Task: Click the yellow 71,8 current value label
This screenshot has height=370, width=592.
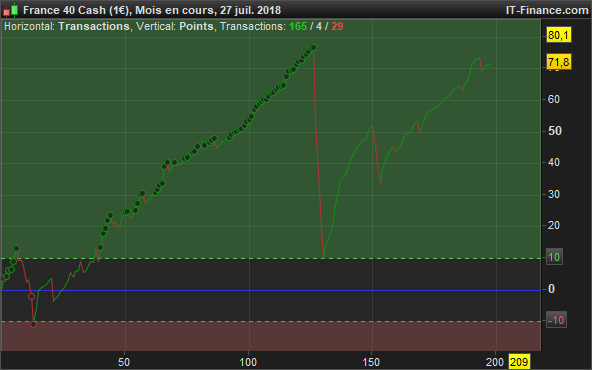Action: pyautogui.click(x=558, y=62)
